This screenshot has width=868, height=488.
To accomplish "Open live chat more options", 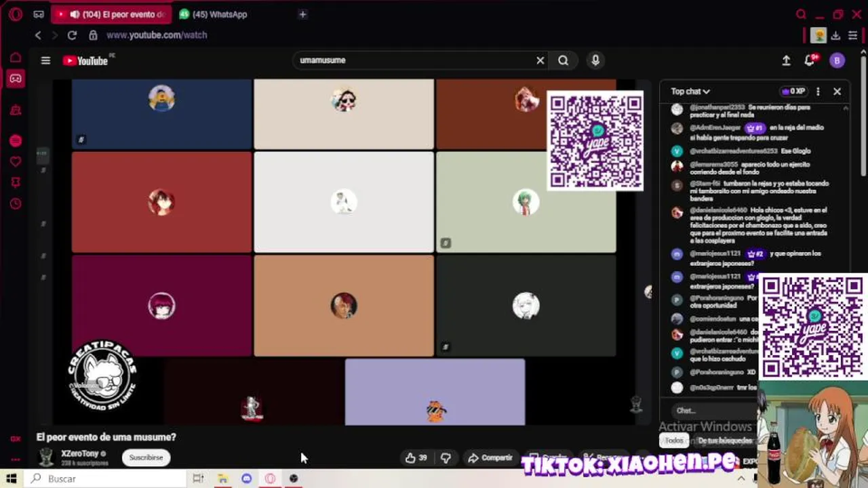I will tap(818, 91).
